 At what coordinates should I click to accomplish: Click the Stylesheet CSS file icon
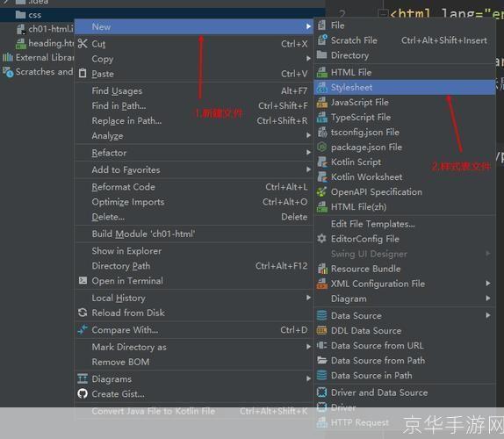(x=321, y=87)
